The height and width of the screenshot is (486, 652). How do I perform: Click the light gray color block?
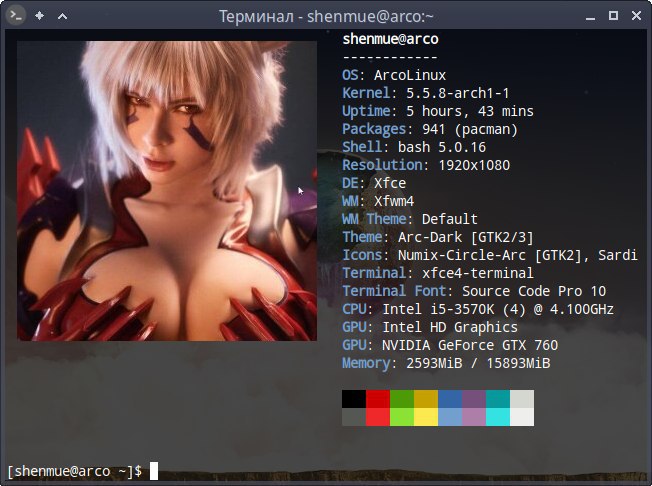[x=522, y=399]
